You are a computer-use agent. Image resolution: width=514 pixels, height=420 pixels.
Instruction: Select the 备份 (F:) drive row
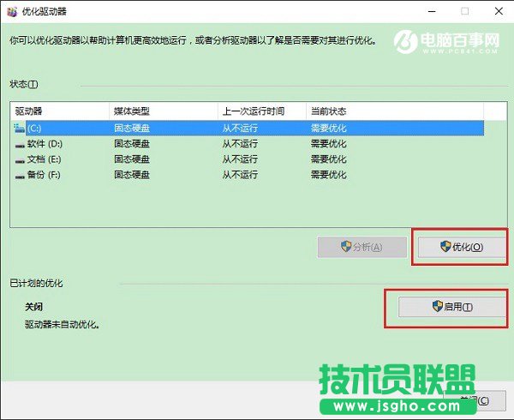click(x=248, y=175)
